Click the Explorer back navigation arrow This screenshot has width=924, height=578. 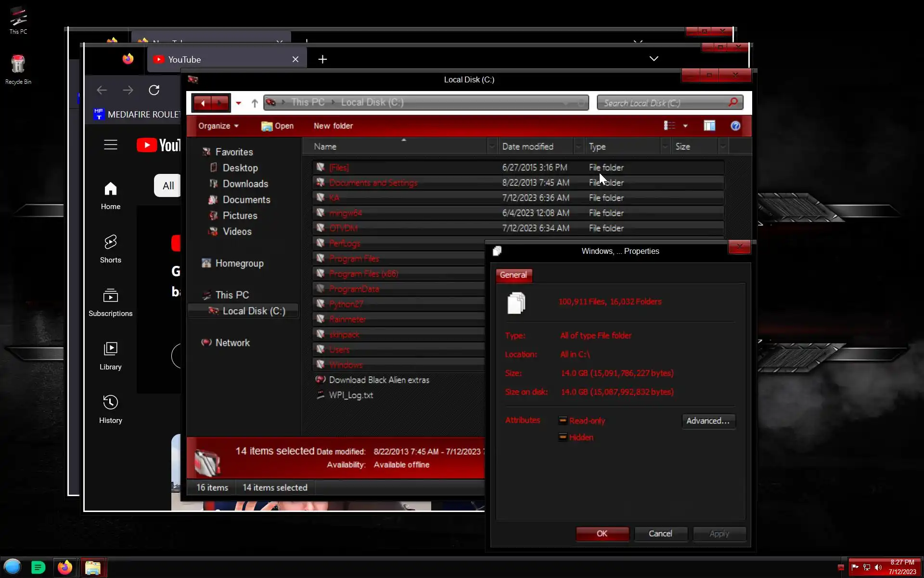point(203,103)
